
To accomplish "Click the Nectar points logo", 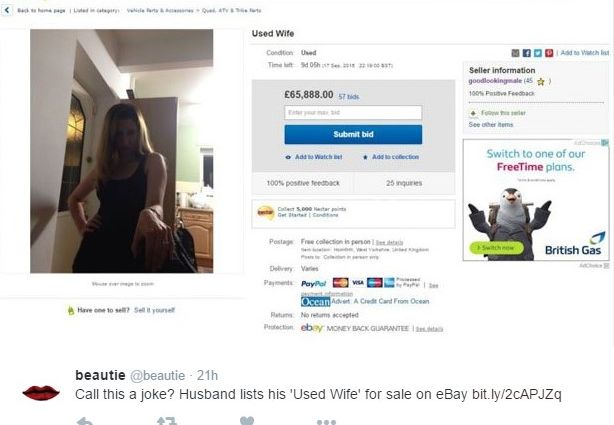I will pos(265,212).
